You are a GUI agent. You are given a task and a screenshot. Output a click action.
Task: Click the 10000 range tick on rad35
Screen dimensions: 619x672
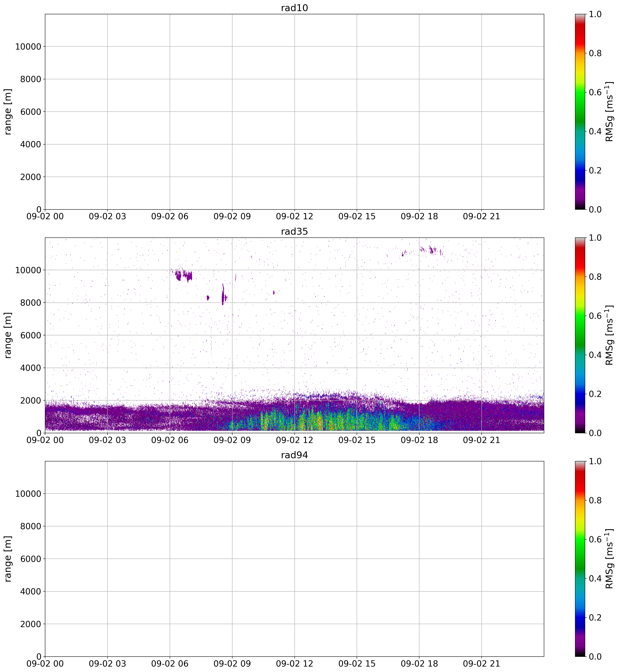(x=28, y=270)
